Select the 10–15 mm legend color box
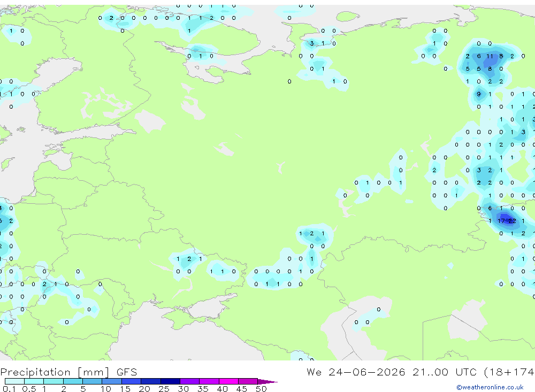 (x=112, y=381)
